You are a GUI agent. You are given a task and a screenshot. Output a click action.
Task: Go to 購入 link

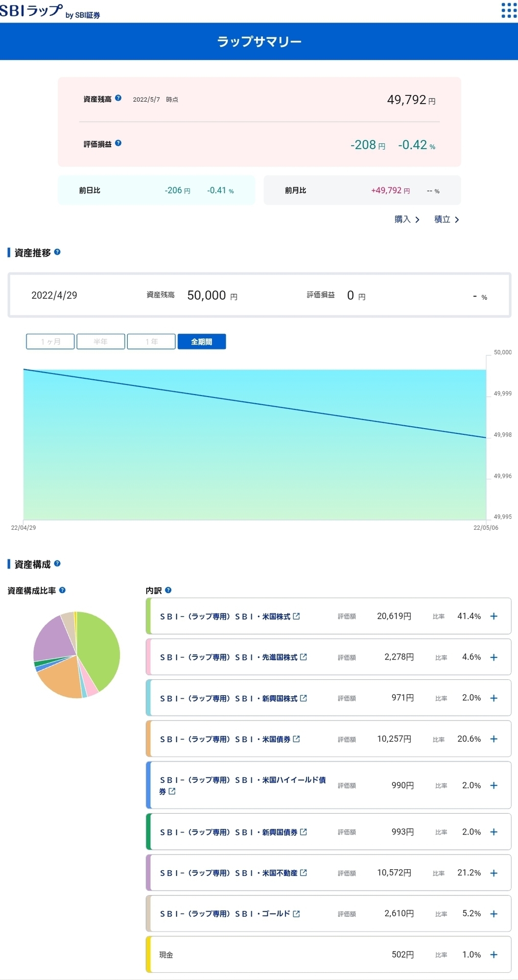tap(407, 219)
